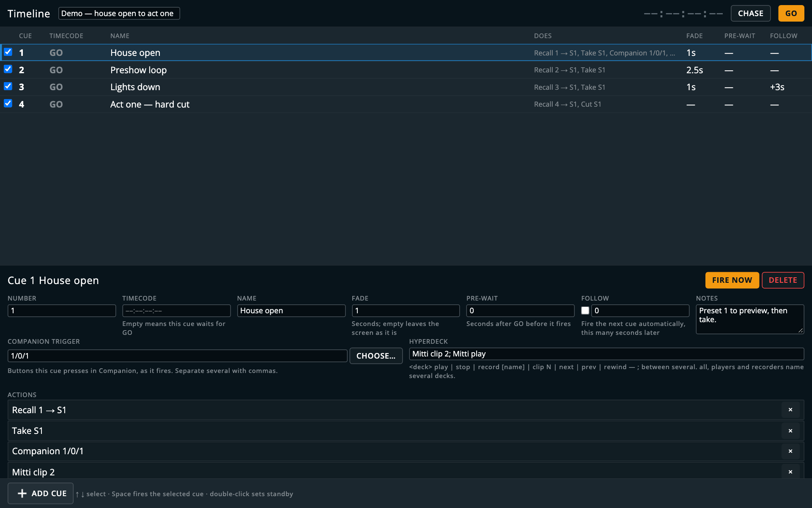Edit the HyperDeck command field
This screenshot has width=812, height=508.
pyautogui.click(x=606, y=354)
